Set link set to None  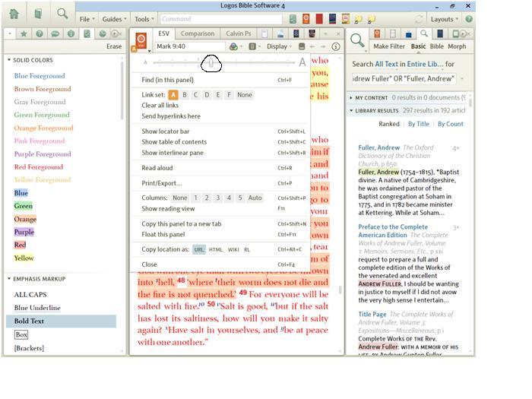coord(245,95)
